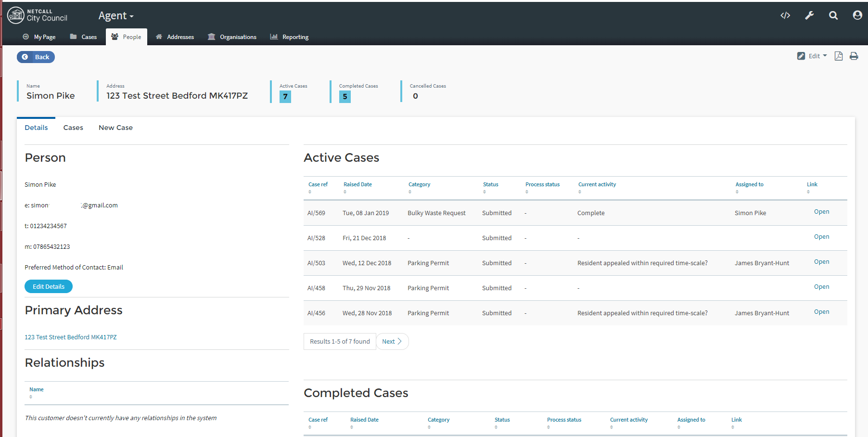
Task: Expand the Edit dropdown menu
Action: coord(812,56)
